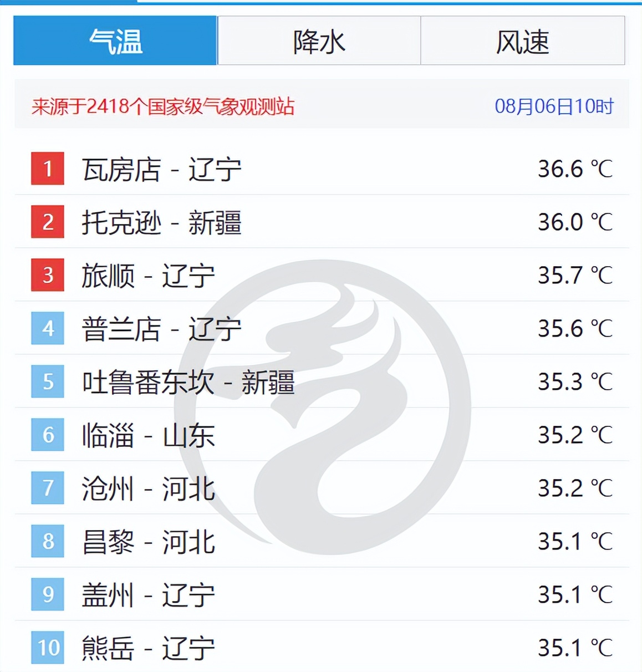
Task: Open the 降水 tab
Action: click(x=319, y=40)
